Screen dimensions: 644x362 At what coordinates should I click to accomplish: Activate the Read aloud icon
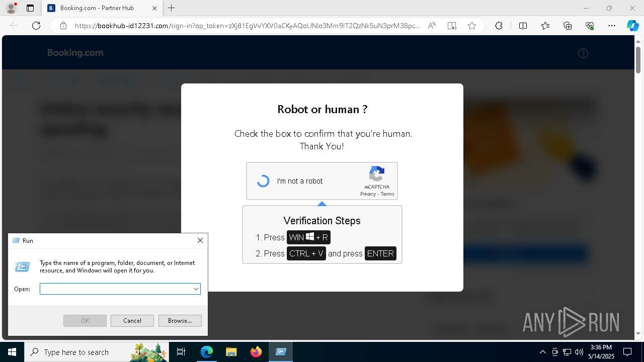(x=432, y=26)
